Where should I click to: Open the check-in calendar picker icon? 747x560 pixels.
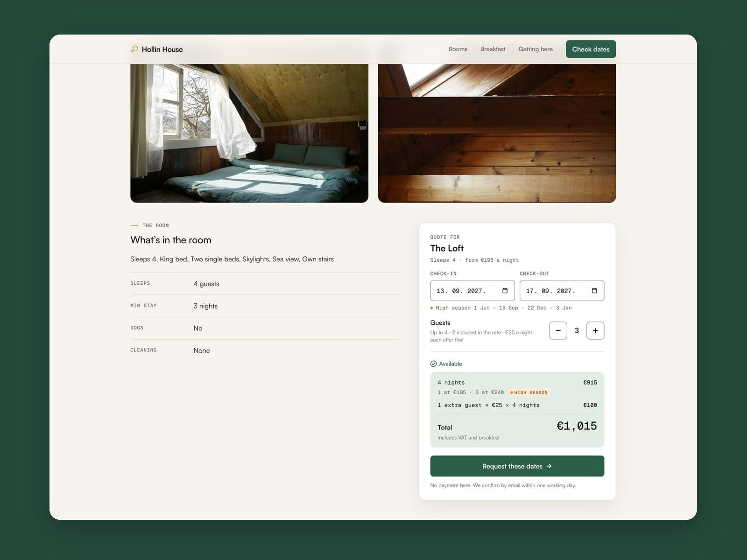coord(505,291)
